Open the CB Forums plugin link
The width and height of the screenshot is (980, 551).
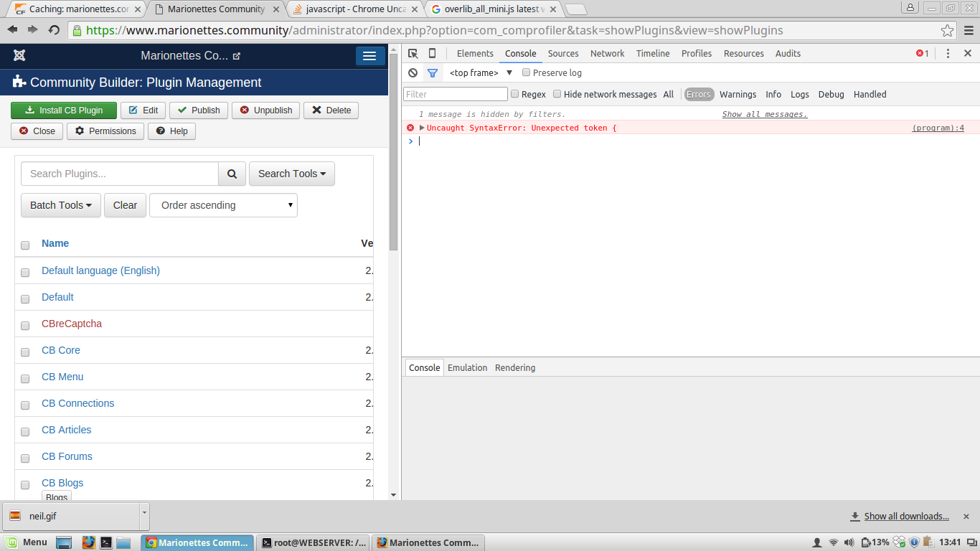point(67,456)
